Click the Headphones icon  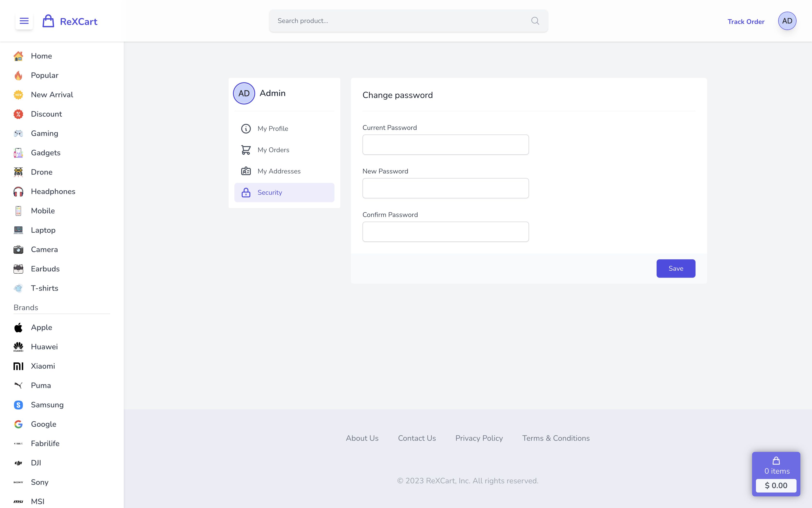coord(18,192)
